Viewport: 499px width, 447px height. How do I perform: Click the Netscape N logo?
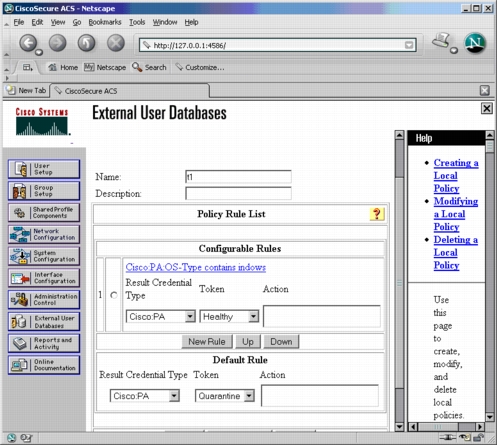pyautogui.click(x=476, y=43)
